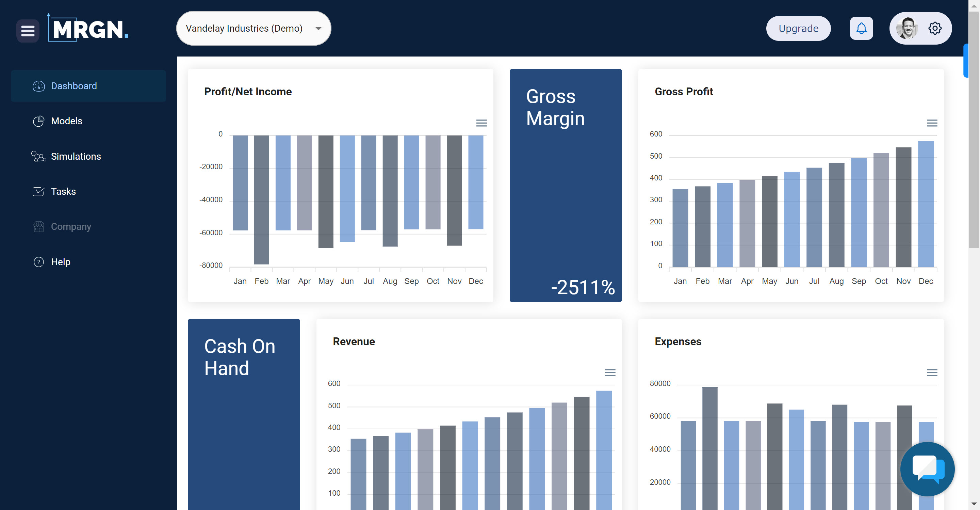980x510 pixels.
Task: Click the Tasks checkmark icon
Action: click(x=38, y=191)
